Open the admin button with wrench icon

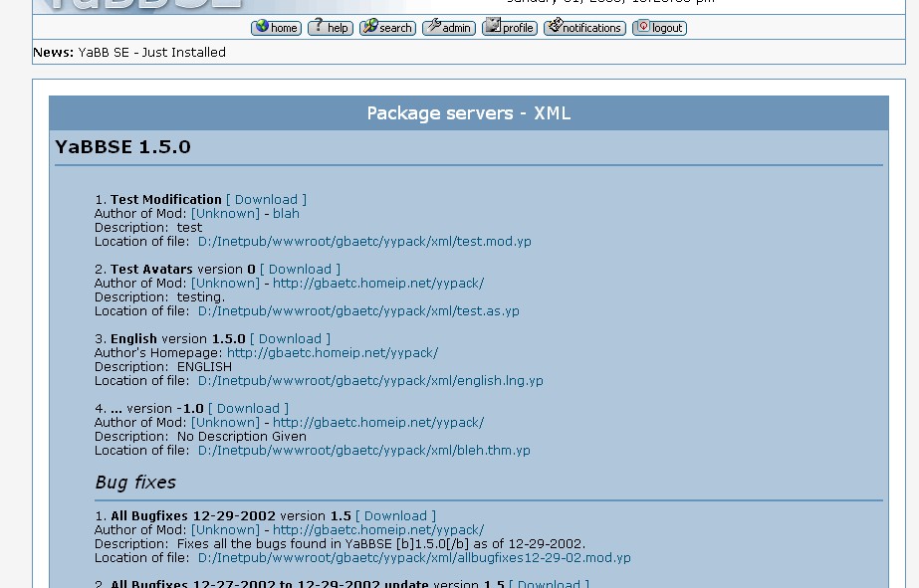(x=449, y=28)
